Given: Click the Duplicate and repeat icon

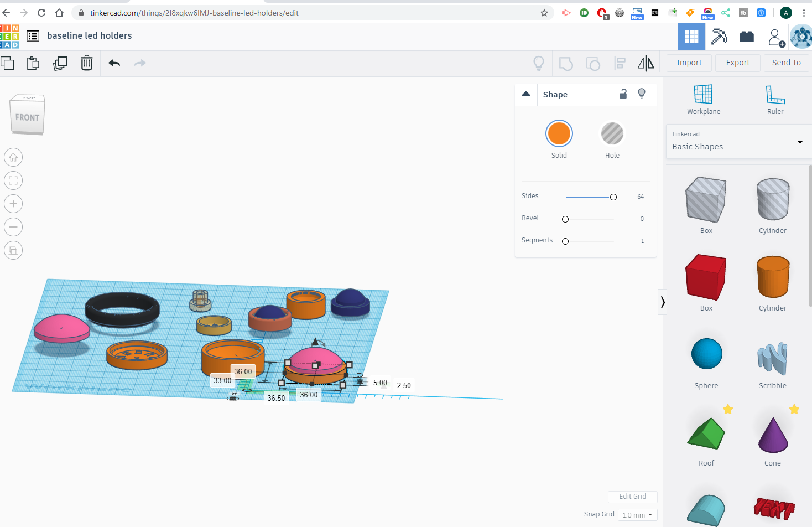Looking at the screenshot, I should coord(60,63).
